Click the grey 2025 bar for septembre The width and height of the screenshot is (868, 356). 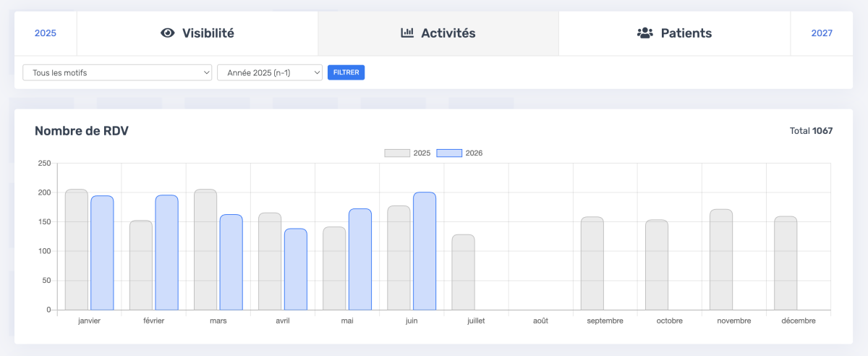[x=592, y=263]
